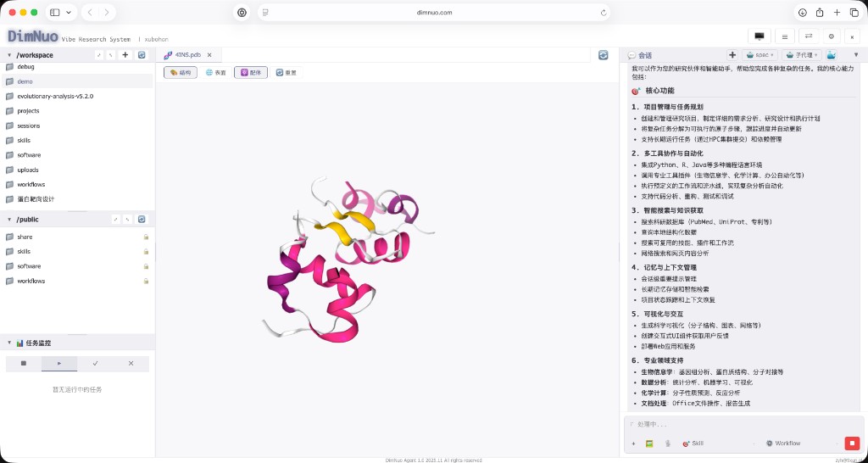Click the chat message input field

(x=743, y=425)
